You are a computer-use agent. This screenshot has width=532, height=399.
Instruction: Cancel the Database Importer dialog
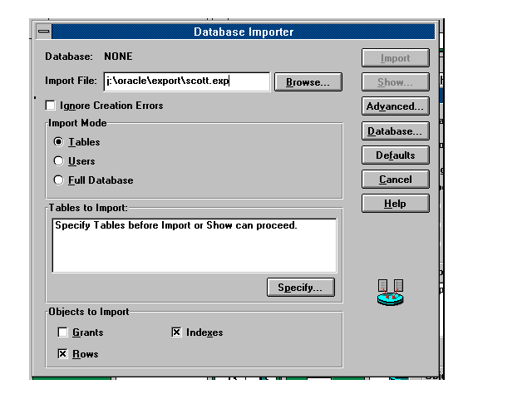396,180
